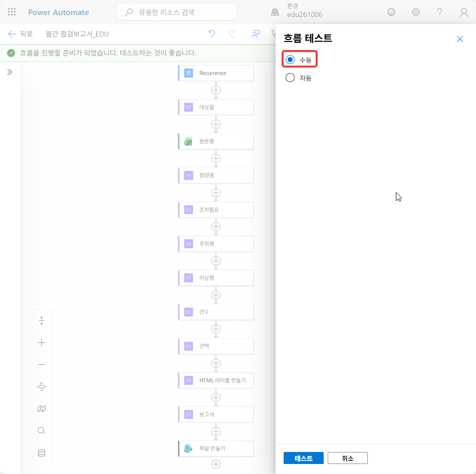Image resolution: width=476 pixels, height=474 pixels.
Task: Insert step after 원본행 plus icon
Action: coord(216,158)
